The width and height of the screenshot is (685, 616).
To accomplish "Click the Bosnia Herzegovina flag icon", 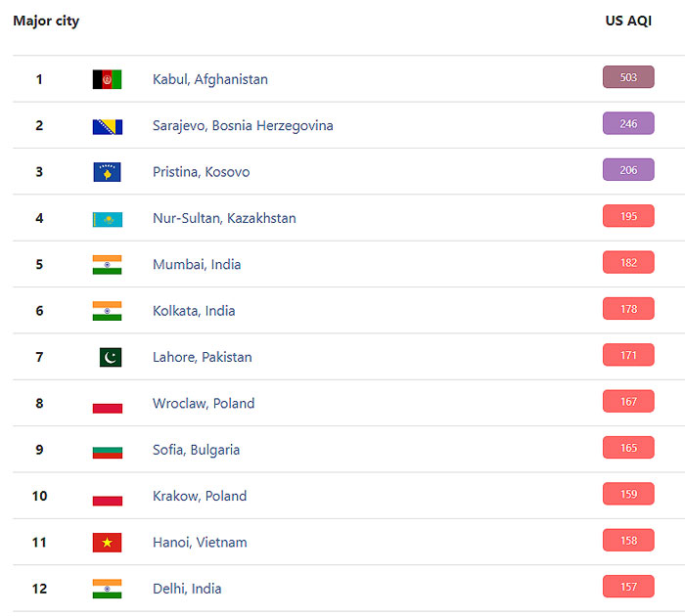I will (x=108, y=126).
